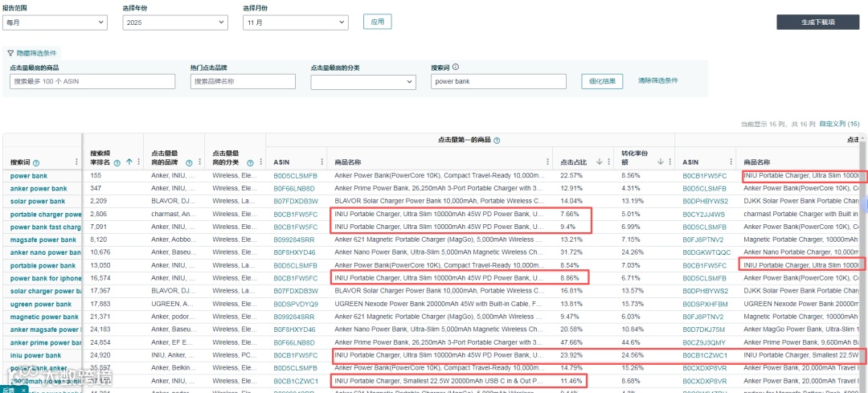Open the 'power bank' search term link
Image resolution: width=868 pixels, height=393 pixels.
point(29,176)
